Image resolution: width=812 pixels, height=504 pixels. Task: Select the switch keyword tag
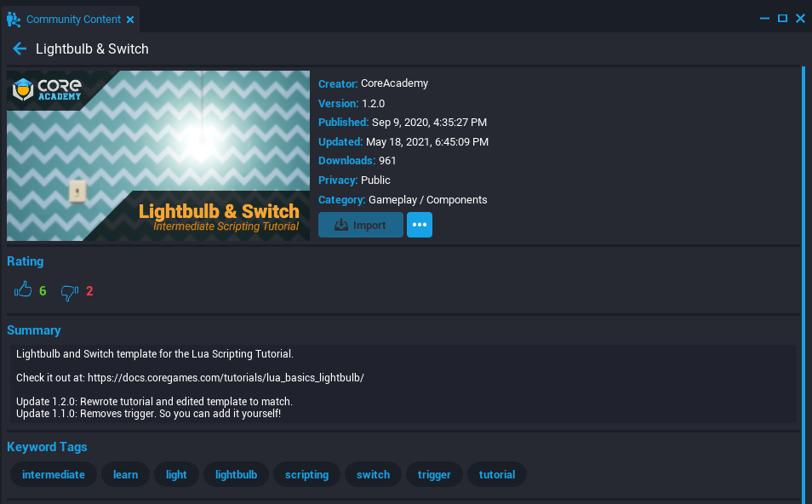pos(373,474)
